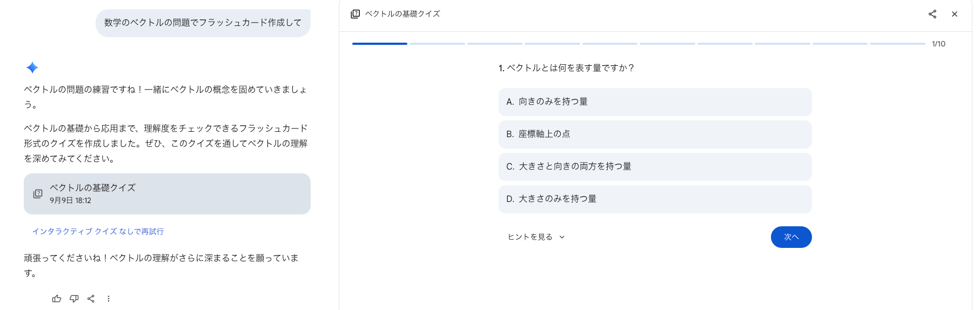Click the share icon in the quiz panel header

tap(932, 14)
